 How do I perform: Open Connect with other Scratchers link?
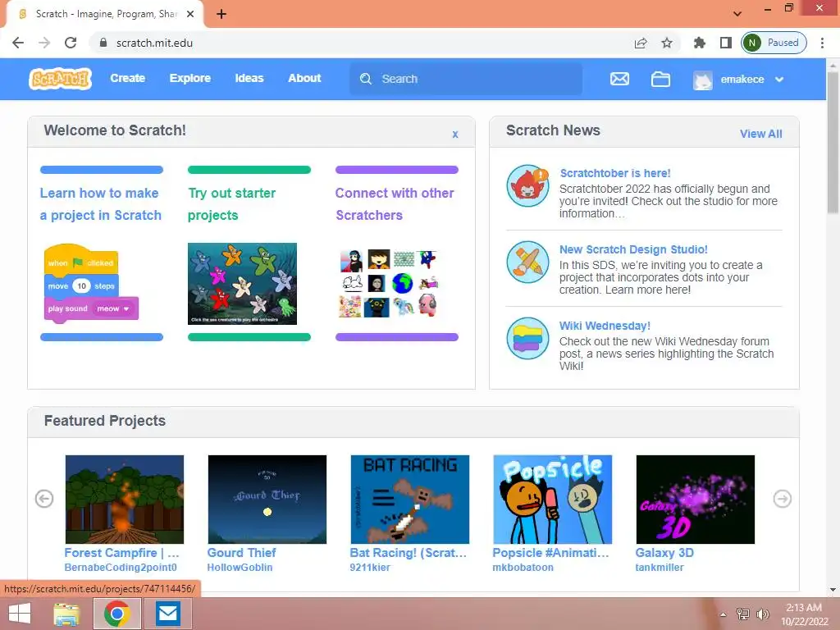pos(395,204)
